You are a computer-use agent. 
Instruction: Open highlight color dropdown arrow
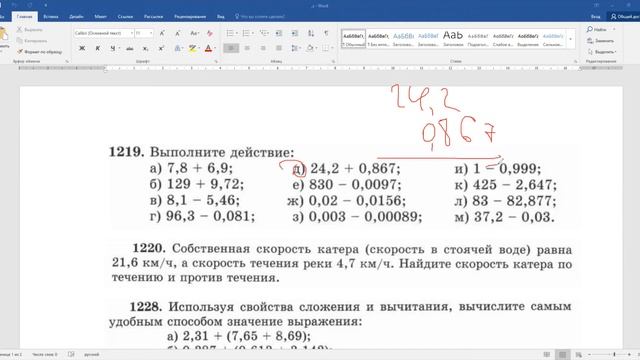click(x=199, y=48)
